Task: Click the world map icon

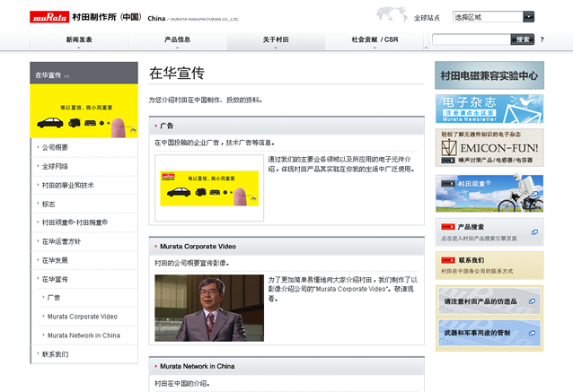Action: point(392,14)
